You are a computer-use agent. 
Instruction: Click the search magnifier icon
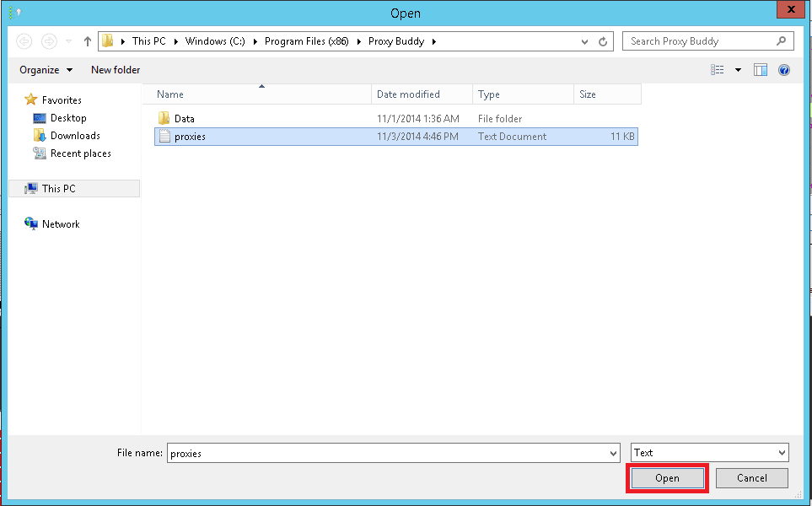(782, 41)
